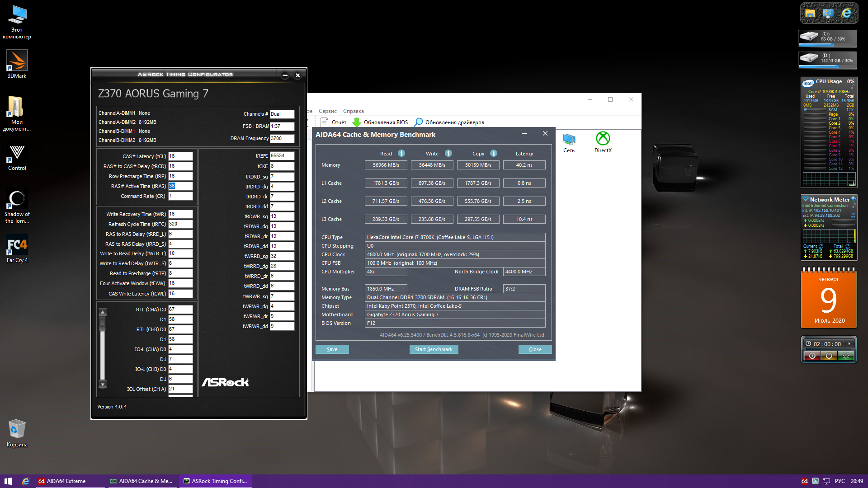Click the Start Benchmark button
Image resolution: width=868 pixels, height=488 pixels.
433,349
